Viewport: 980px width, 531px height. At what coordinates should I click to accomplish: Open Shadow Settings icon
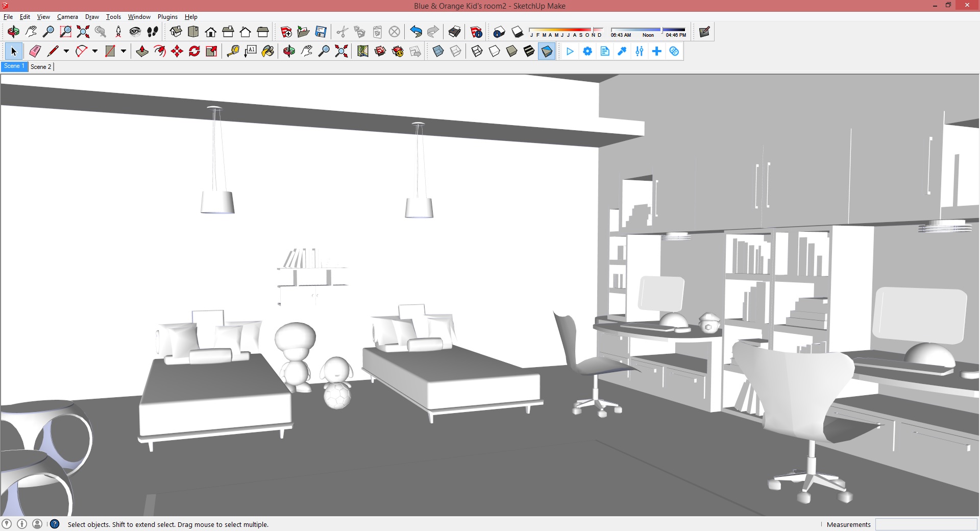pyautogui.click(x=499, y=32)
